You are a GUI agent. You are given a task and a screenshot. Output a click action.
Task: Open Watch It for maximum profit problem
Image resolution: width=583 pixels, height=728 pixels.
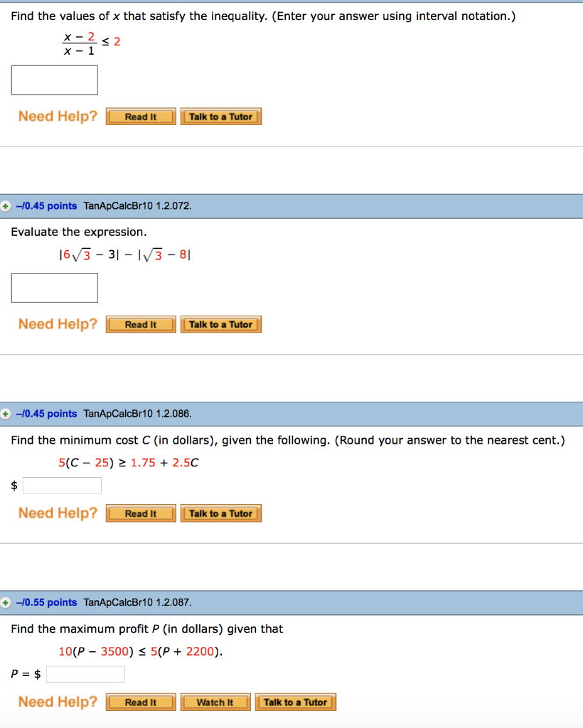pyautogui.click(x=215, y=702)
